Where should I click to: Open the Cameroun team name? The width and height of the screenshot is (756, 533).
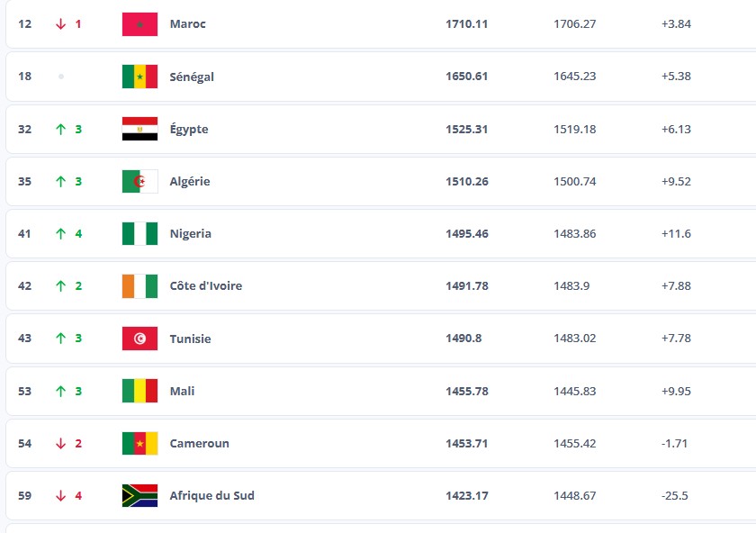tap(199, 443)
